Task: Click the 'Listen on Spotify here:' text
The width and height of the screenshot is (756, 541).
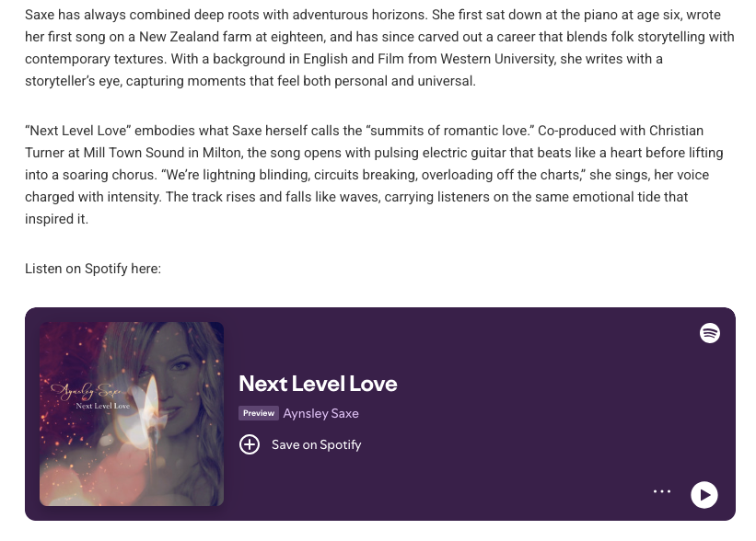Action: coord(93,269)
